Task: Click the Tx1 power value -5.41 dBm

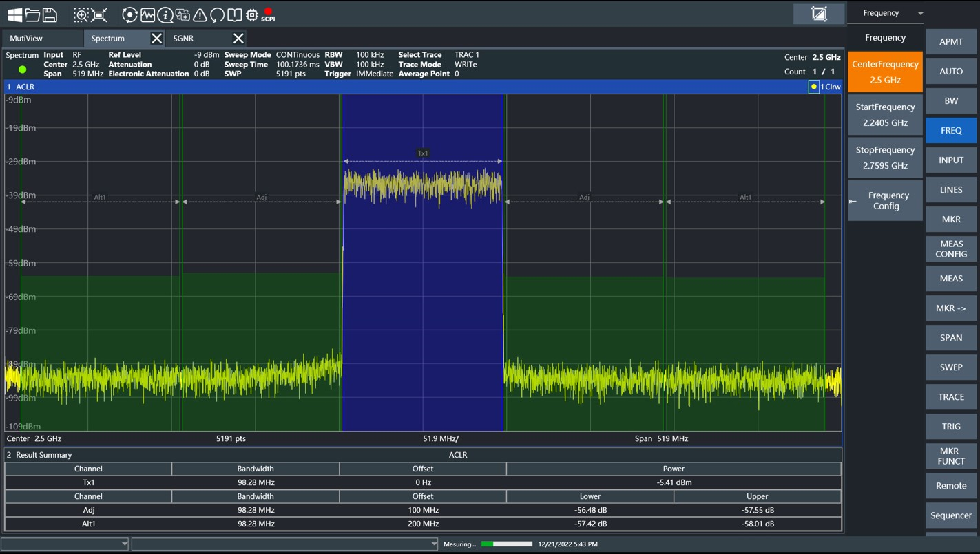Action: [x=674, y=482]
